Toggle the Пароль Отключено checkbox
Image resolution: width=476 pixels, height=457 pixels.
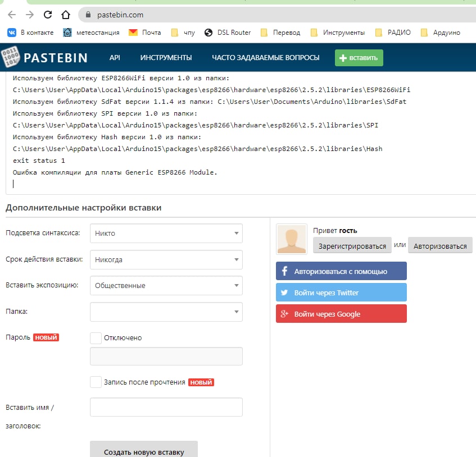point(96,338)
